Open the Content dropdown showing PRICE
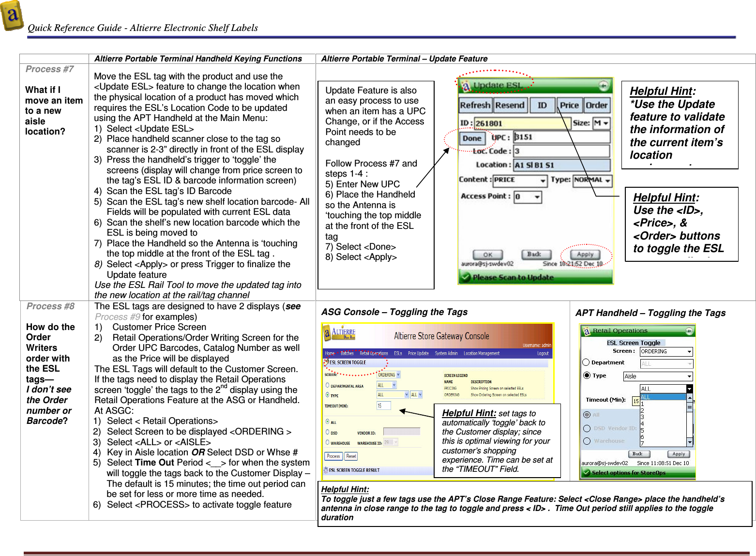 pyautogui.click(x=520, y=180)
